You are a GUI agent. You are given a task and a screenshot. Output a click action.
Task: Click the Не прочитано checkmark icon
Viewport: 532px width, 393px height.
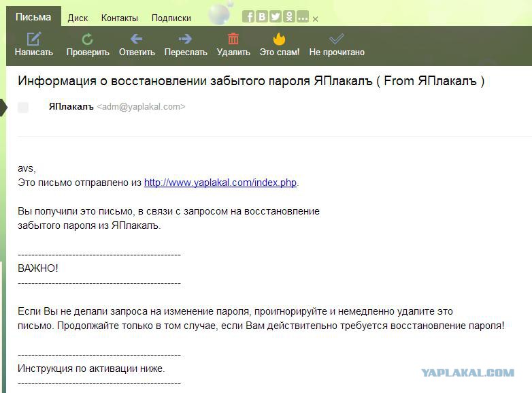pos(337,39)
